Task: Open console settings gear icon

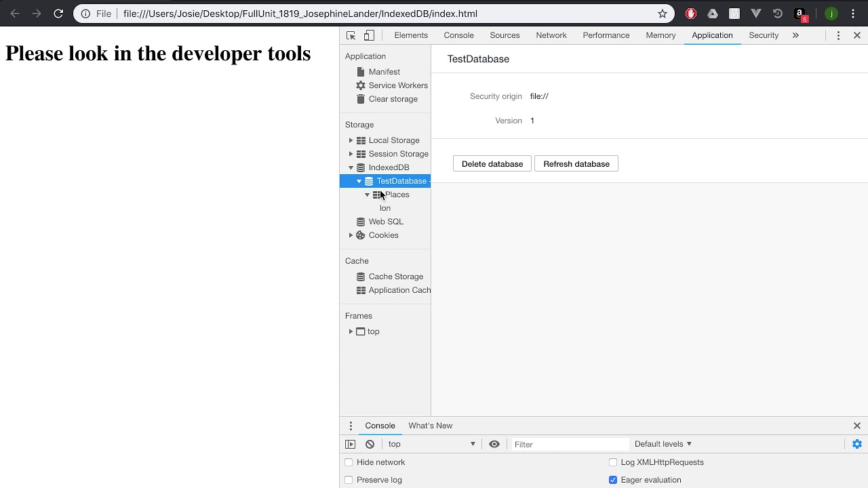Action: pos(857,444)
